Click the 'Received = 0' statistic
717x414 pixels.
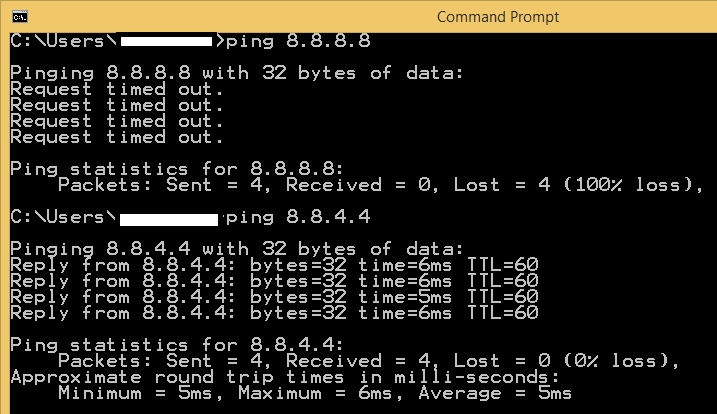(x=358, y=185)
